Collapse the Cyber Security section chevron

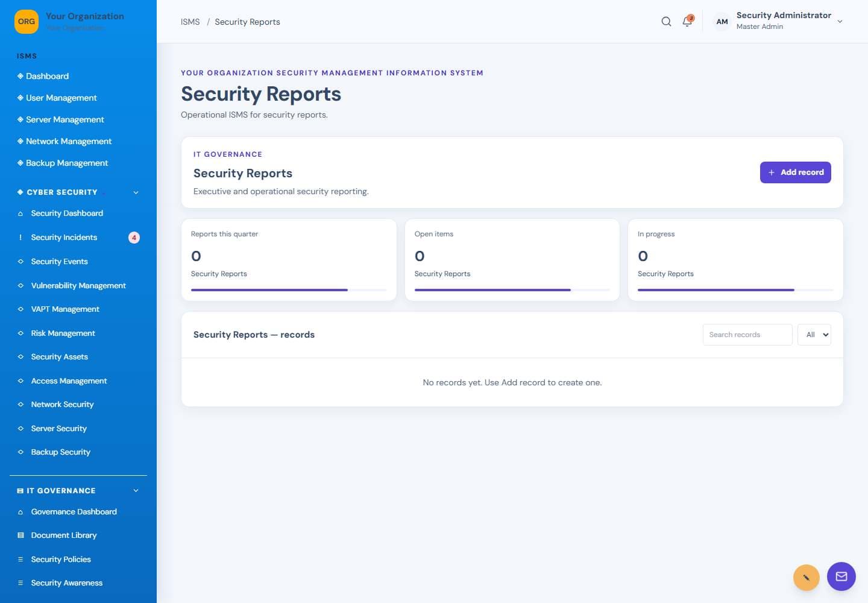[136, 192]
